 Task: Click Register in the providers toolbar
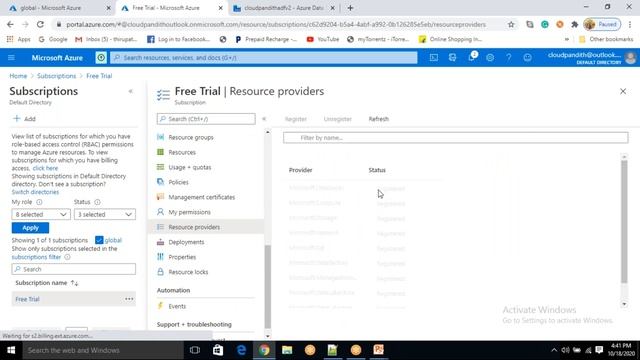[x=296, y=119]
